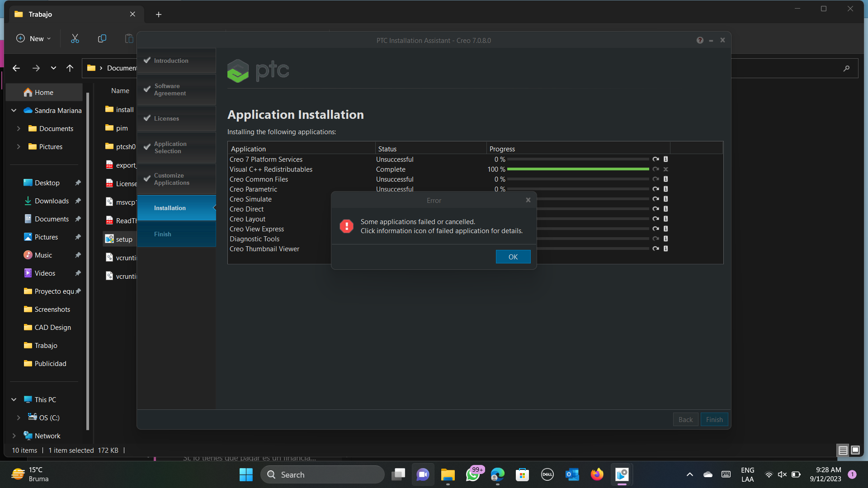Click the Visual C++ Redistributables progress bar
The image size is (868, 488).
[x=578, y=169]
